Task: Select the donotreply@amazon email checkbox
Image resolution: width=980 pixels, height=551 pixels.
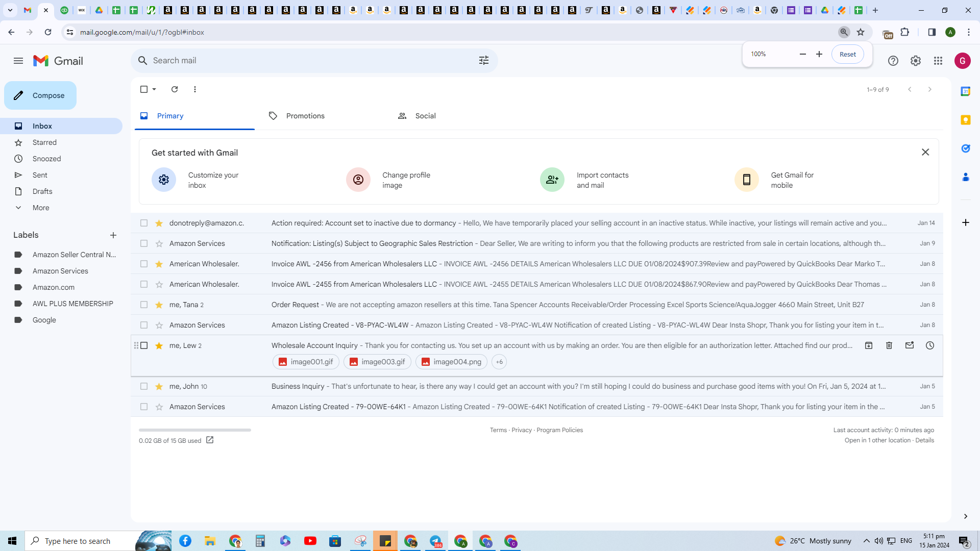Action: click(144, 223)
